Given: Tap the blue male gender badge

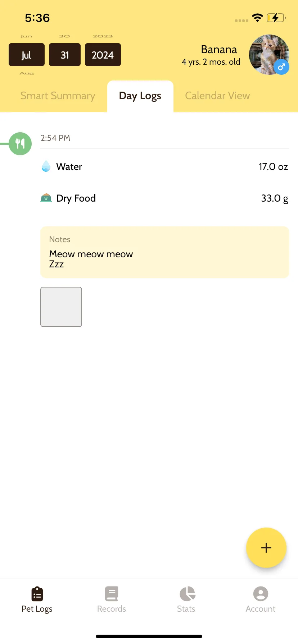Looking at the screenshot, I should click(x=281, y=67).
